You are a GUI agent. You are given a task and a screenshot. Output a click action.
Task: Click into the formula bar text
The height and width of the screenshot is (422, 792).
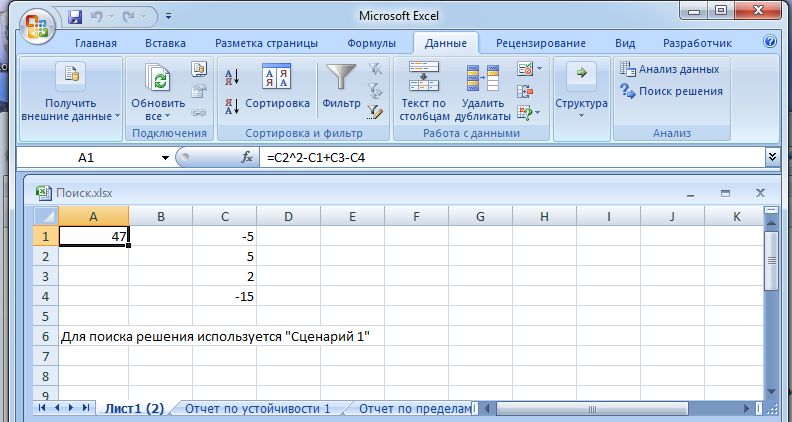[512, 158]
